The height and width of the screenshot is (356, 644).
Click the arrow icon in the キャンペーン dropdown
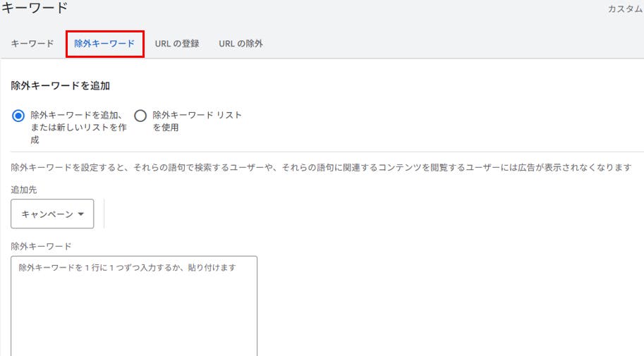(x=80, y=214)
